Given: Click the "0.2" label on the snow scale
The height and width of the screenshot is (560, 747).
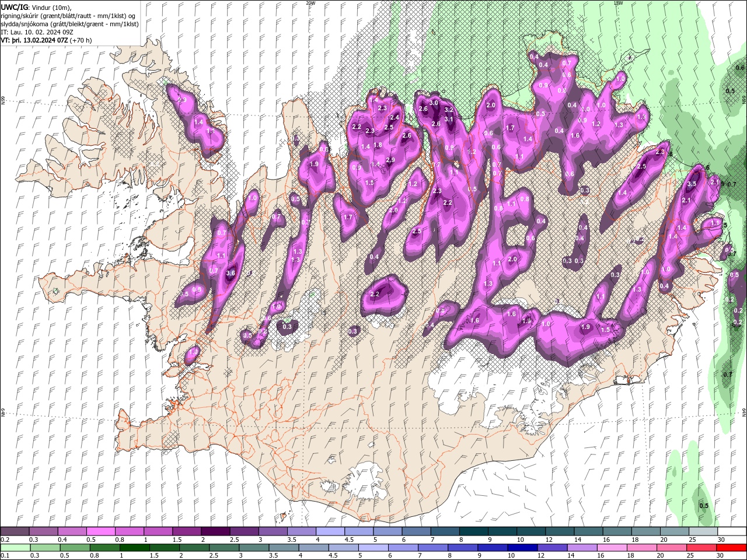Looking at the screenshot, I should pos(4,540).
